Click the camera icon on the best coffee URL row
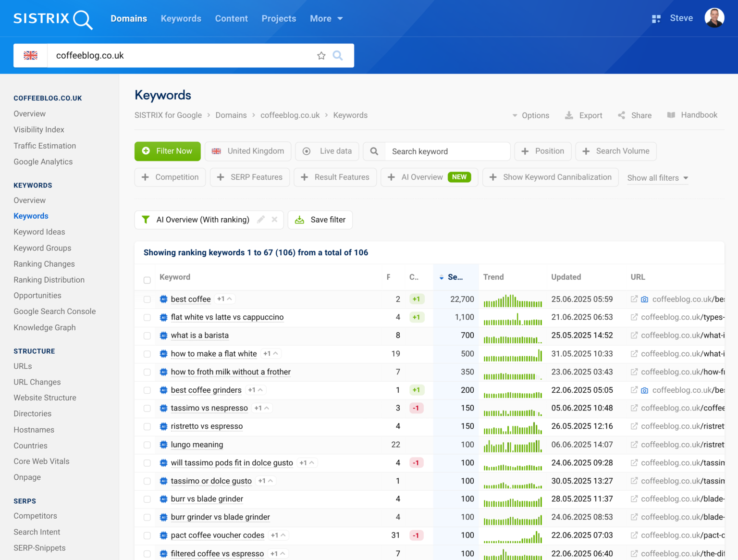Image resolution: width=738 pixels, height=560 pixels. click(x=644, y=299)
